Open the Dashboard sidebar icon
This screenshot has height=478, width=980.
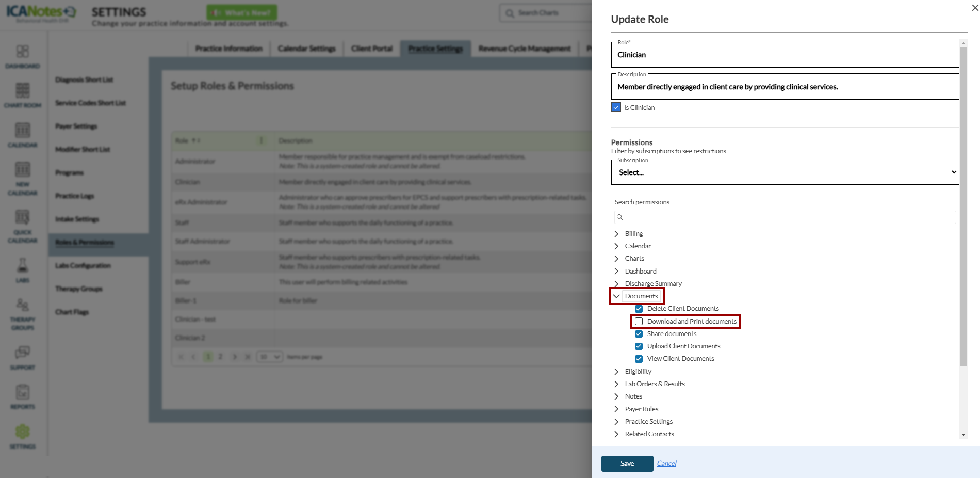22,52
